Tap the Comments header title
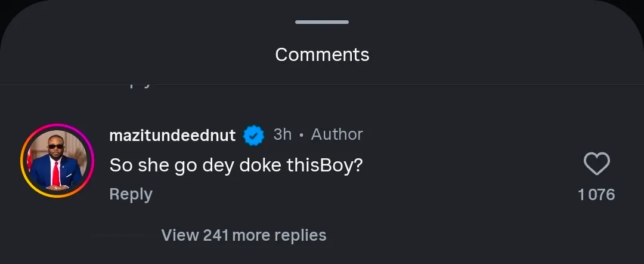Screen dimensions: 644x264 [322, 55]
